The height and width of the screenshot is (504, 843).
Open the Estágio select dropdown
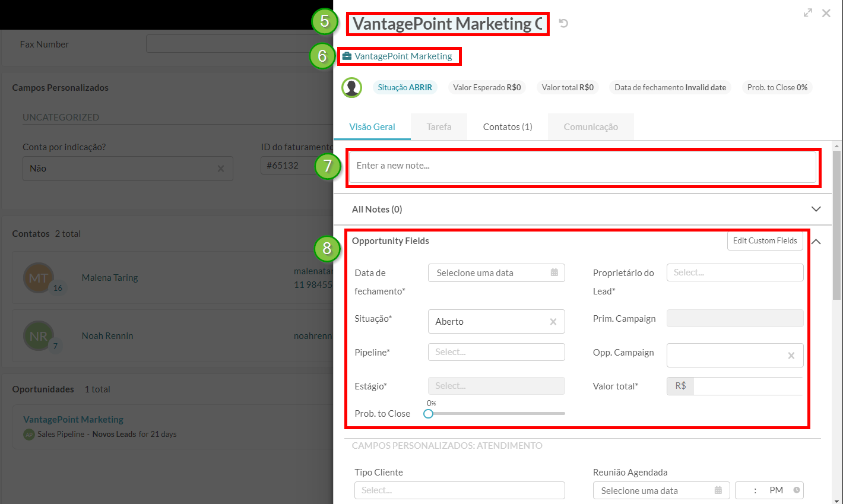[496, 386]
